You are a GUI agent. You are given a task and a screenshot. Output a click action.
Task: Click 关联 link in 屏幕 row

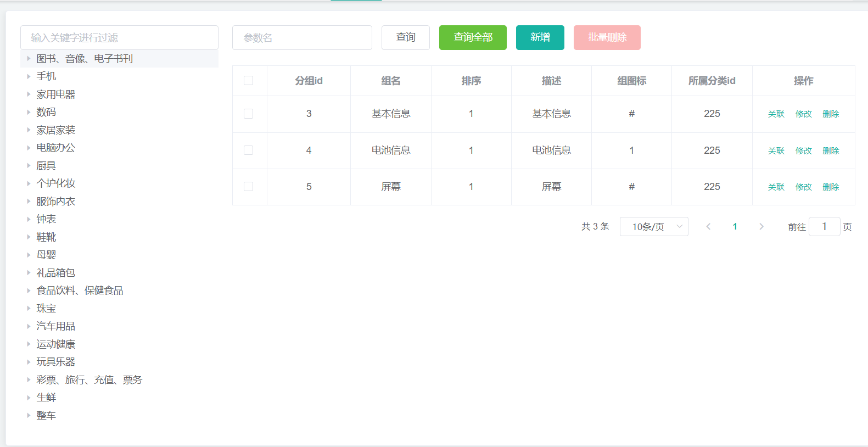776,187
